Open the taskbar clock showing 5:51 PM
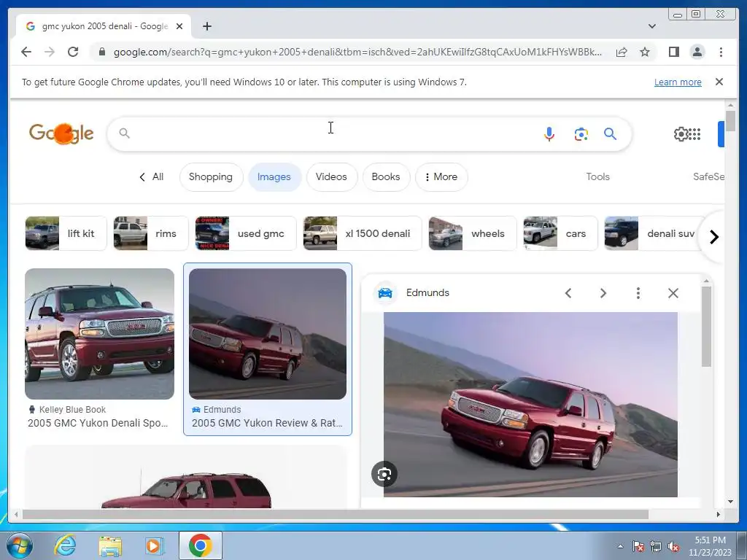The image size is (747, 560). (x=710, y=546)
